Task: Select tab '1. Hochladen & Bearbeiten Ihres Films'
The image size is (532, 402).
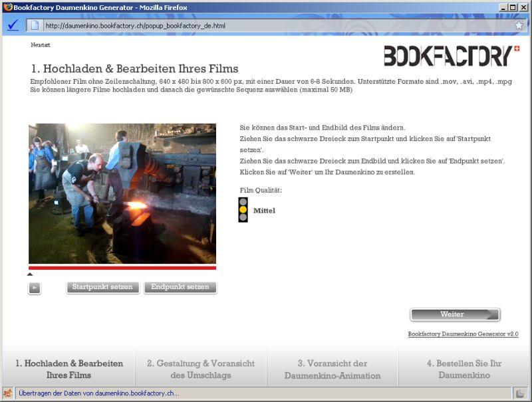Action: pos(69,369)
